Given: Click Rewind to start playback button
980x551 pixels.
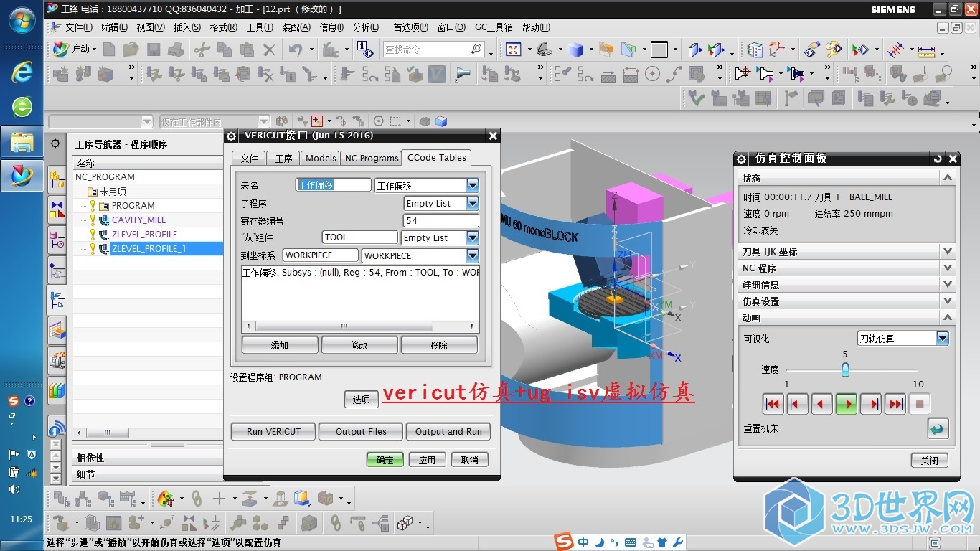Looking at the screenshot, I should pyautogui.click(x=773, y=405).
